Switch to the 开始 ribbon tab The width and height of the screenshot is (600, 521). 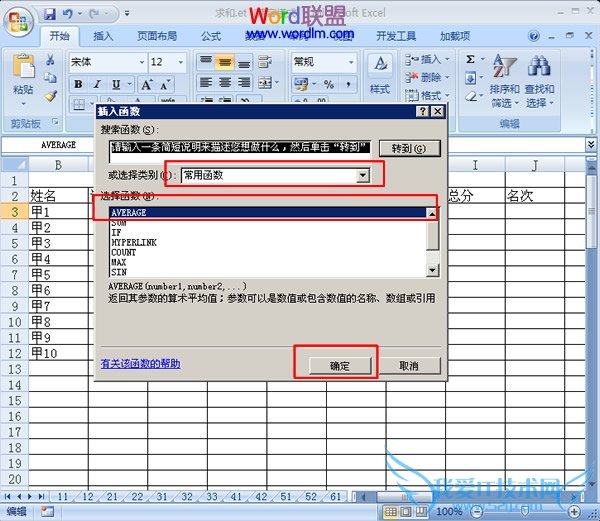coord(59,36)
